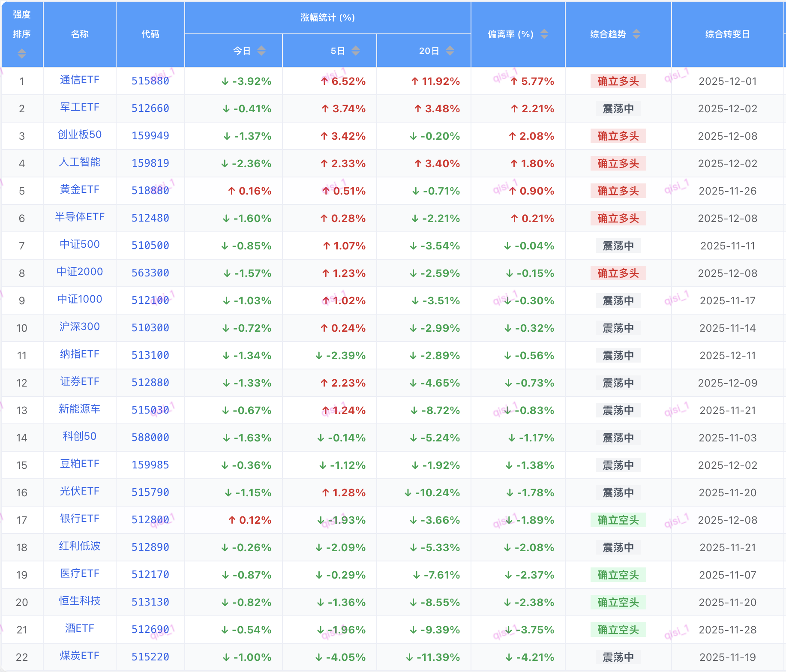786x672 pixels.
Task: Sort by 综合趋势 using its arrow icon
Action: pyautogui.click(x=636, y=34)
